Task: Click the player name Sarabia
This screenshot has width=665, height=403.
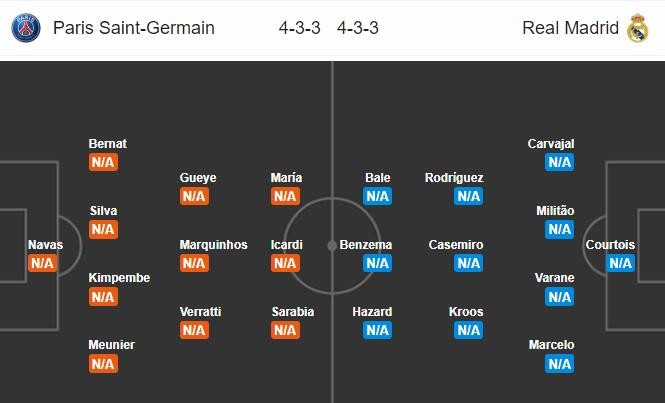Action: click(x=293, y=312)
